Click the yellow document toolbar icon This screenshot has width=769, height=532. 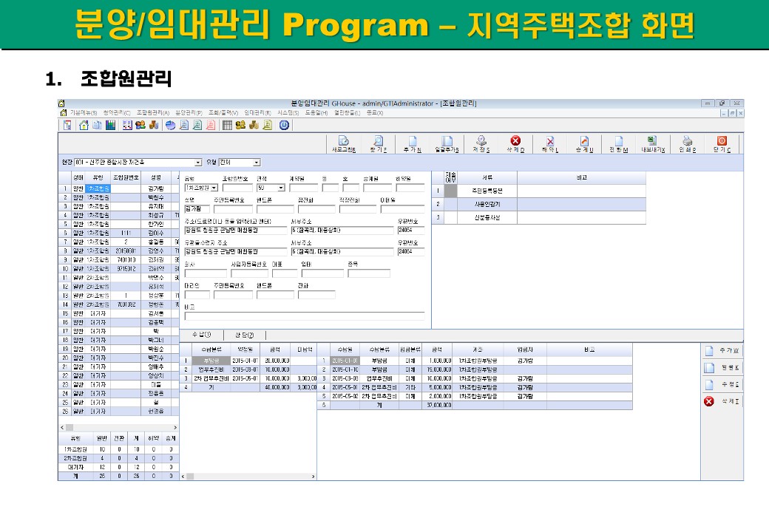click(267, 126)
